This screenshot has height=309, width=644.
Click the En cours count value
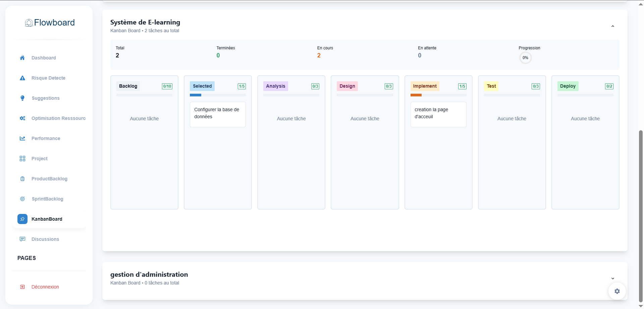pyautogui.click(x=319, y=55)
